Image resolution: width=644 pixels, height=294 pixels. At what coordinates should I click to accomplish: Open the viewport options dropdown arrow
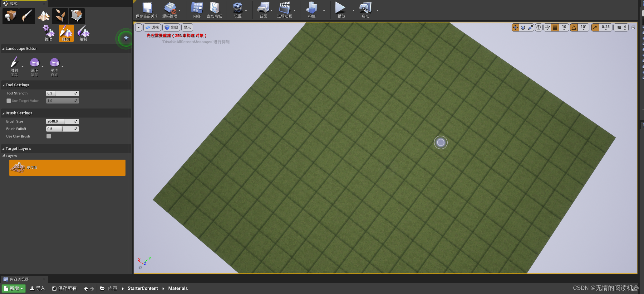(x=139, y=27)
